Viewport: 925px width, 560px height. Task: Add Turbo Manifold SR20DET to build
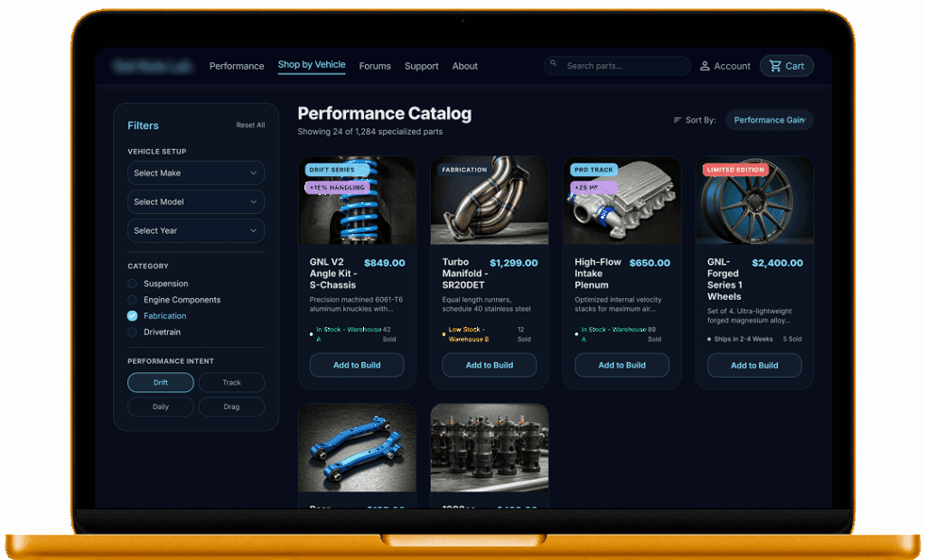[489, 365]
